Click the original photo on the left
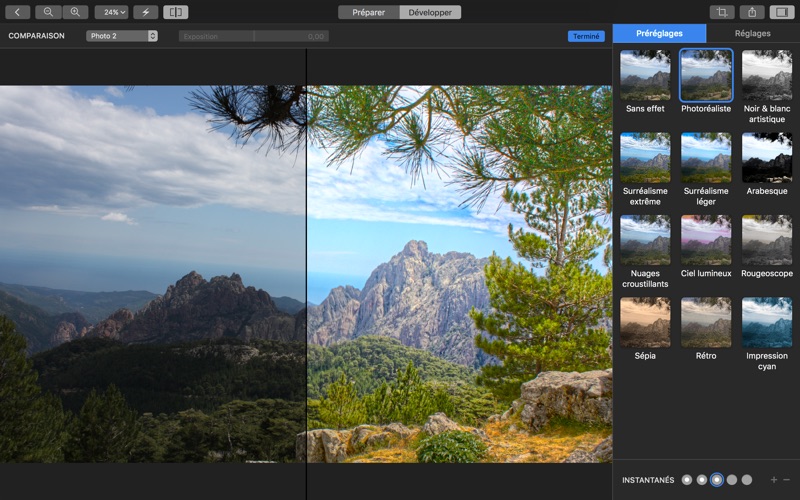 point(153,274)
